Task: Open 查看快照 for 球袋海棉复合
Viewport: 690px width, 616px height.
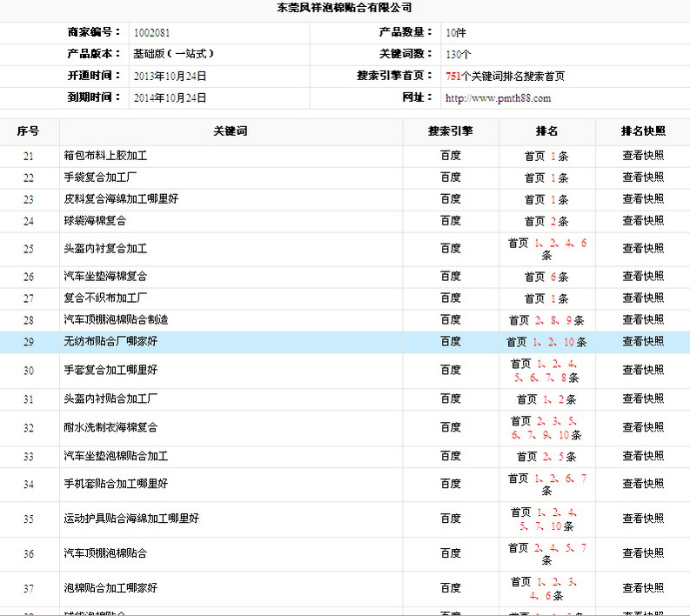Action: pyautogui.click(x=643, y=222)
